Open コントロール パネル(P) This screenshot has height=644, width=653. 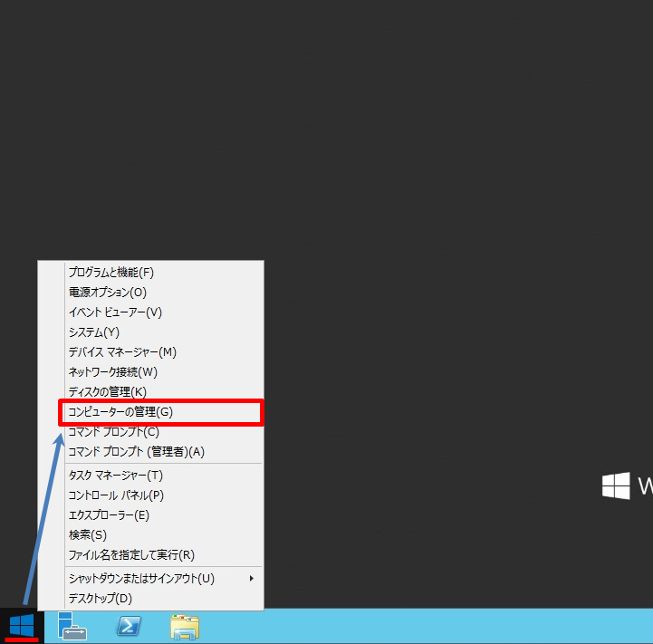point(150,495)
